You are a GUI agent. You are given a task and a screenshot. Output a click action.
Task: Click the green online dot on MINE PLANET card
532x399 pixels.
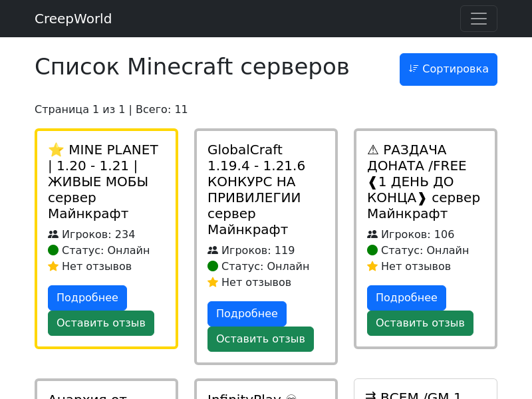53,250
